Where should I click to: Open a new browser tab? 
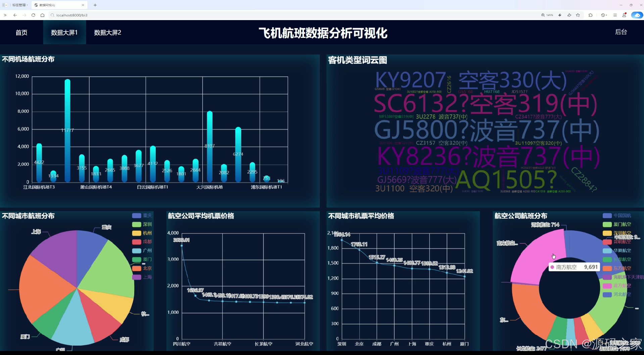coord(95,5)
